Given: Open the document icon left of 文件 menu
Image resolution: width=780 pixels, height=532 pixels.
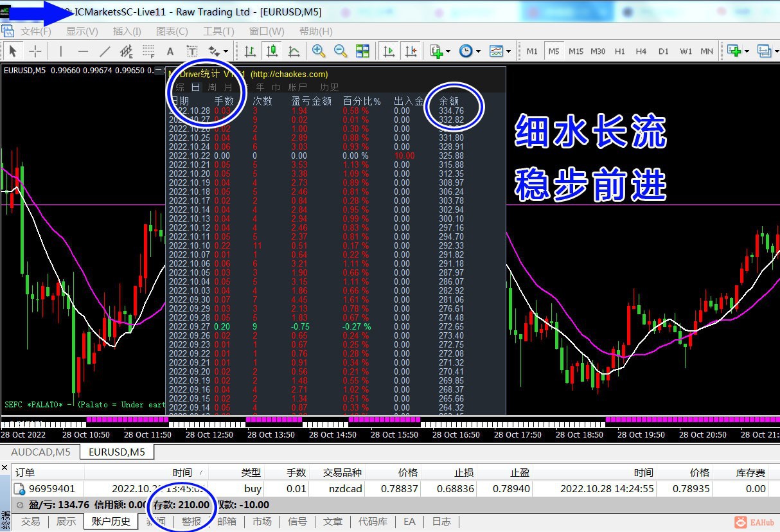Looking at the screenshot, I should point(8,31).
